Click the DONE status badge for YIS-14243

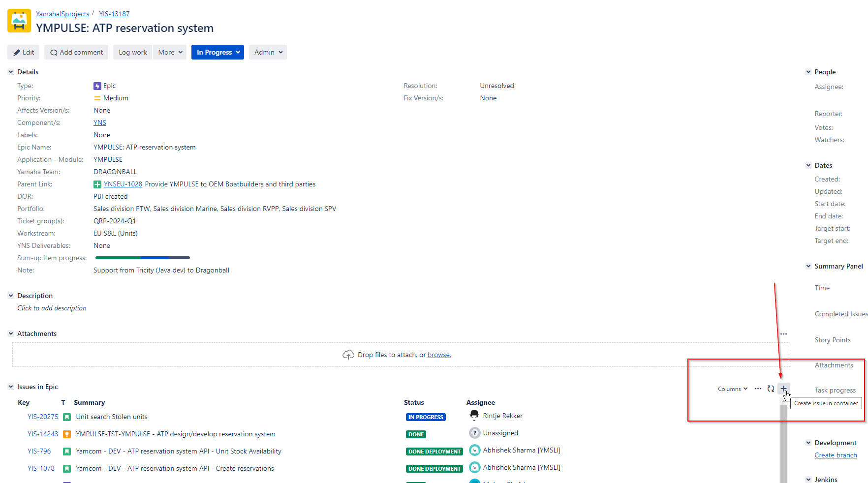click(416, 434)
